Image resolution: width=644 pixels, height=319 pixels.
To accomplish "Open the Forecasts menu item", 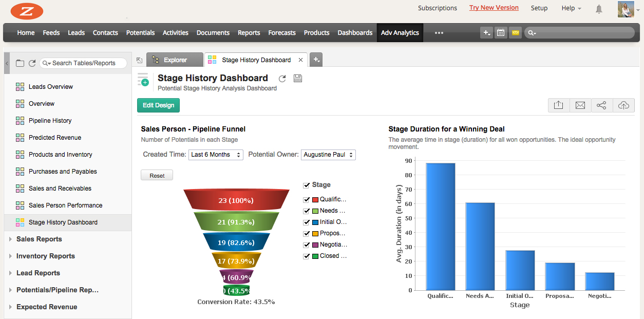I will click(282, 33).
